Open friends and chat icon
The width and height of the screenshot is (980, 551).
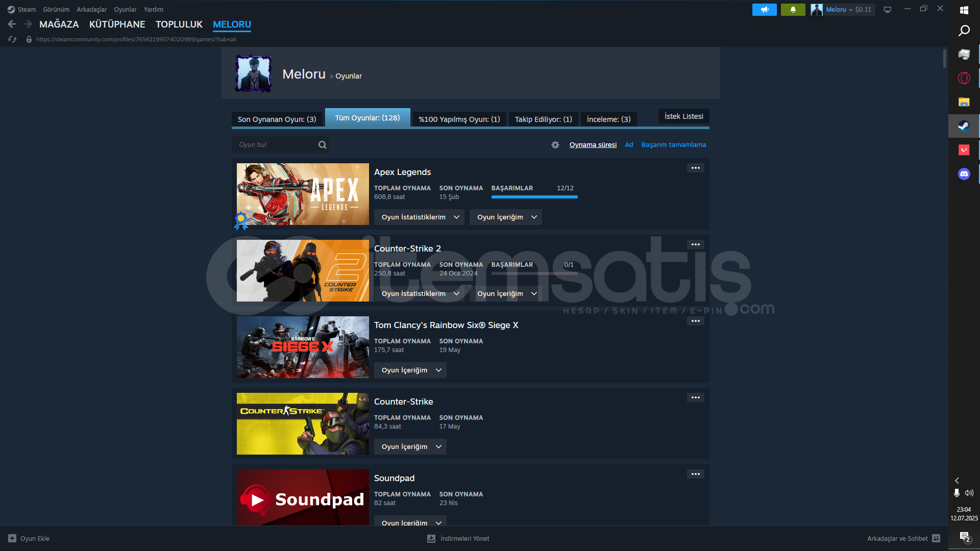pyautogui.click(x=936, y=538)
